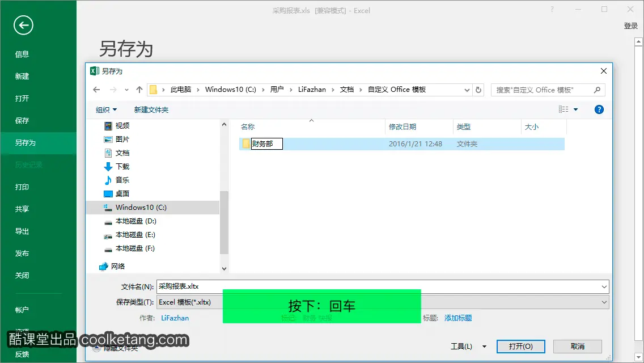Screen dimensions: 644x363
Task: Click the search magnifier icon
Action: click(x=597, y=90)
